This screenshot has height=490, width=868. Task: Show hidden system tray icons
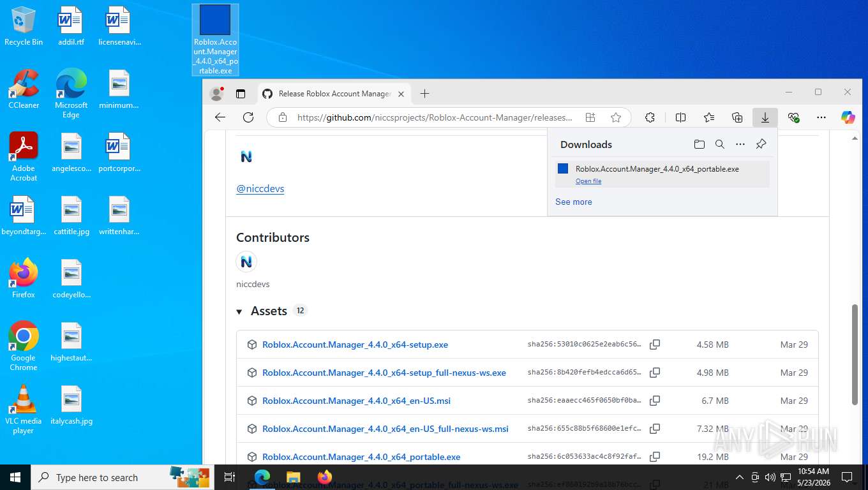pyautogui.click(x=740, y=477)
